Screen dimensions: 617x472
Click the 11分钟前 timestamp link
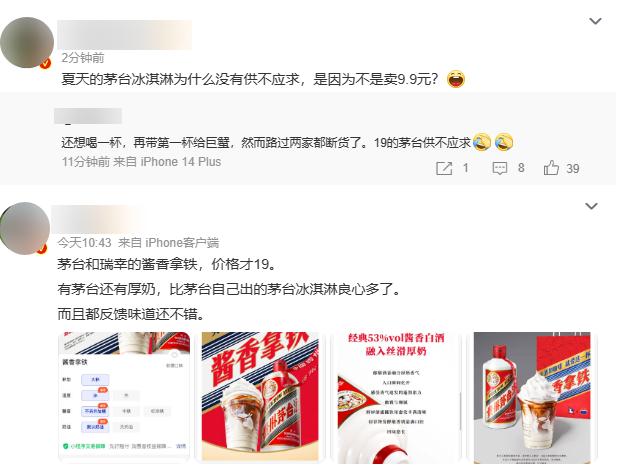pyautogui.click(x=86, y=162)
